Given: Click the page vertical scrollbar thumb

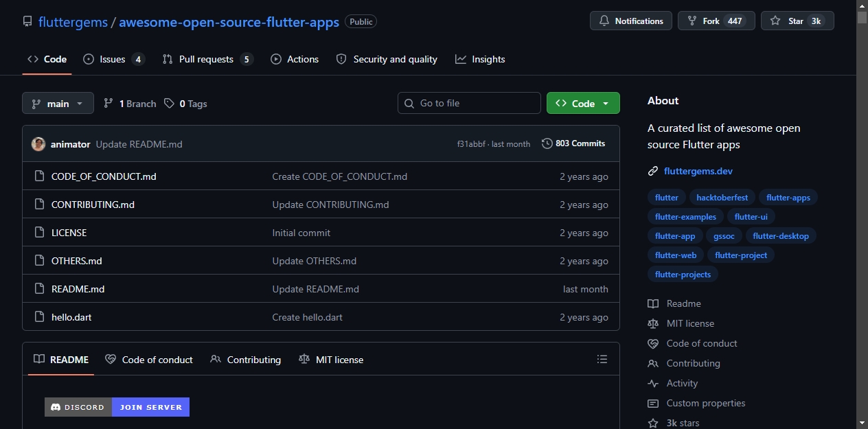Looking at the screenshot, I should click(862, 18).
